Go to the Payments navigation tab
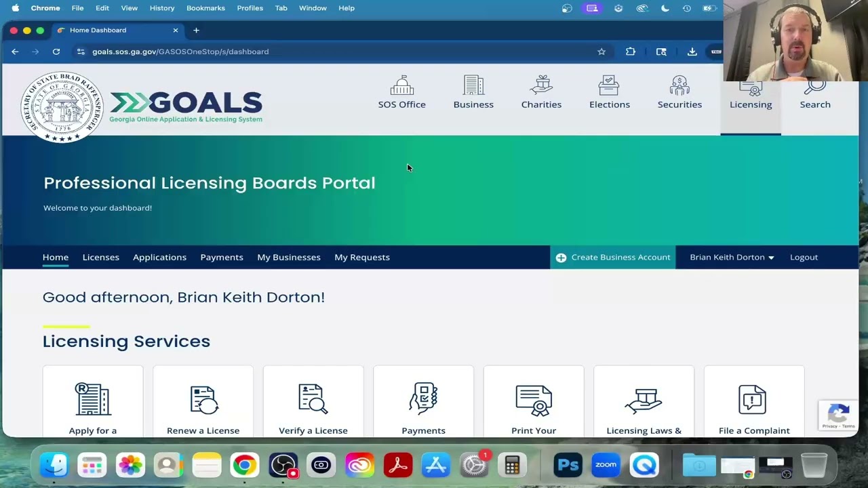The height and width of the screenshot is (488, 868). coord(222,258)
